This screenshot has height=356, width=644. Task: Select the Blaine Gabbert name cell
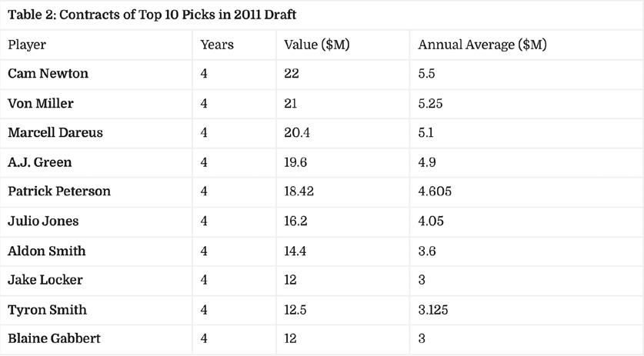click(x=54, y=339)
